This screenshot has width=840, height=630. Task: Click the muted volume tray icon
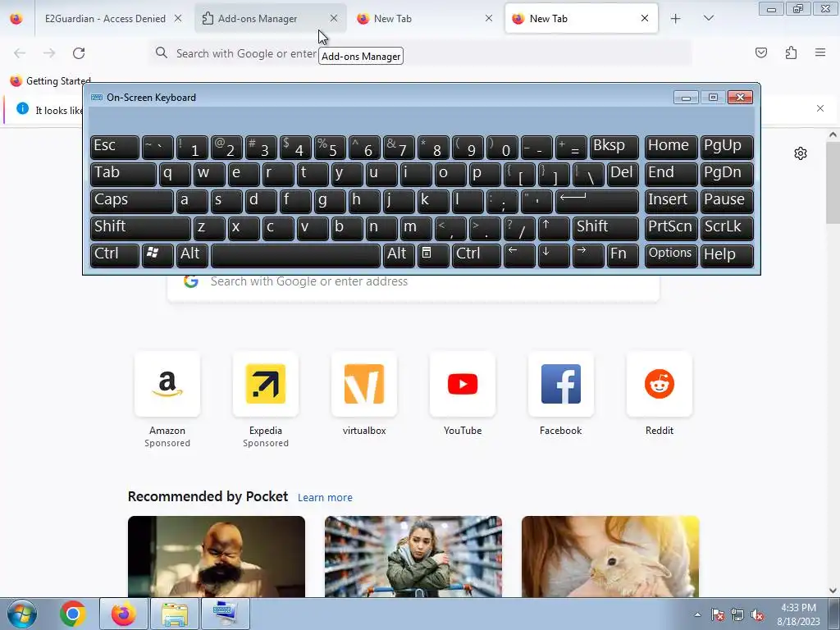pyautogui.click(x=757, y=615)
